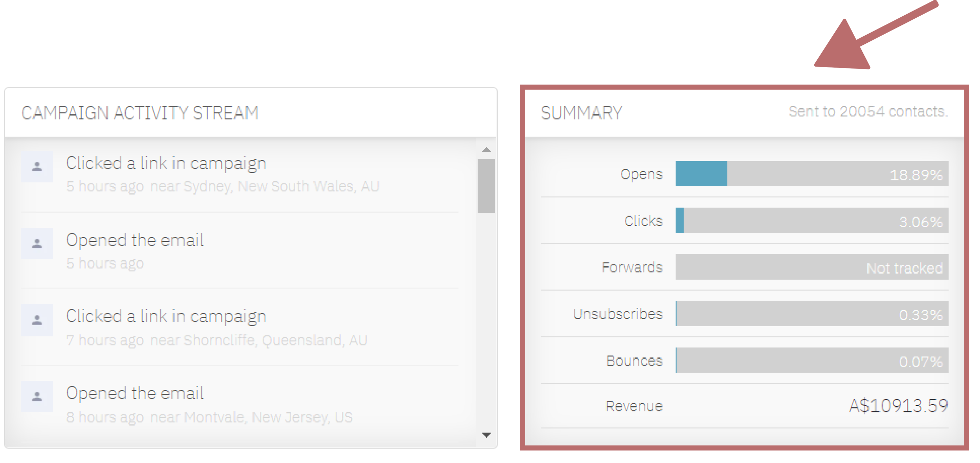Click the Revenue amount A$10913.59
This screenshot has height=463, width=980.
(x=898, y=406)
